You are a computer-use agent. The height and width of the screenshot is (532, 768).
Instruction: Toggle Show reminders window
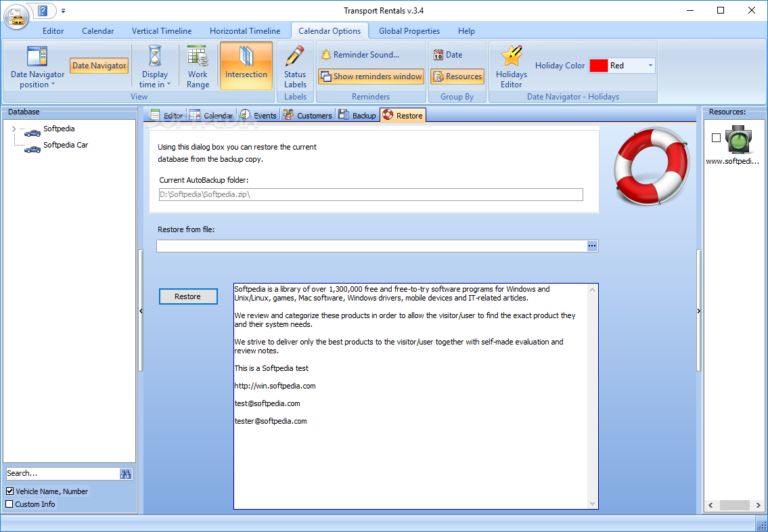[x=371, y=76]
